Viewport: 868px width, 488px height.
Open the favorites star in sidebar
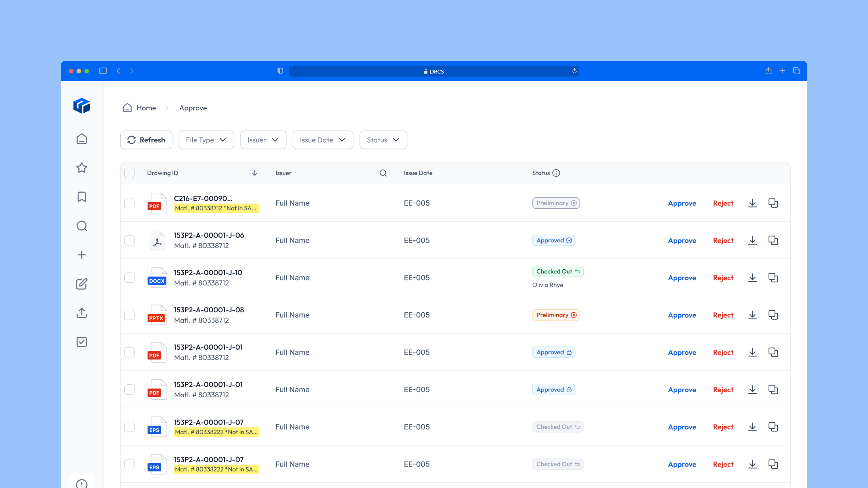point(82,168)
